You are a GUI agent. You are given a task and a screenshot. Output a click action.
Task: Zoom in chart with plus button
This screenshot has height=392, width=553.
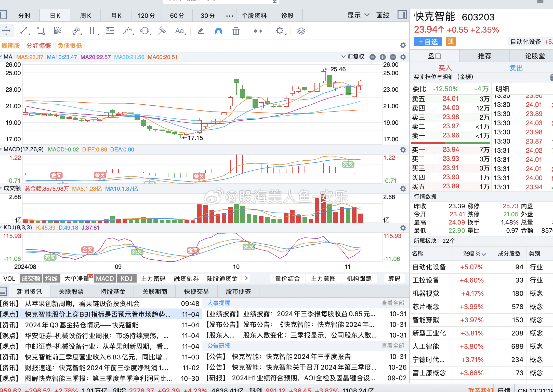(383, 57)
